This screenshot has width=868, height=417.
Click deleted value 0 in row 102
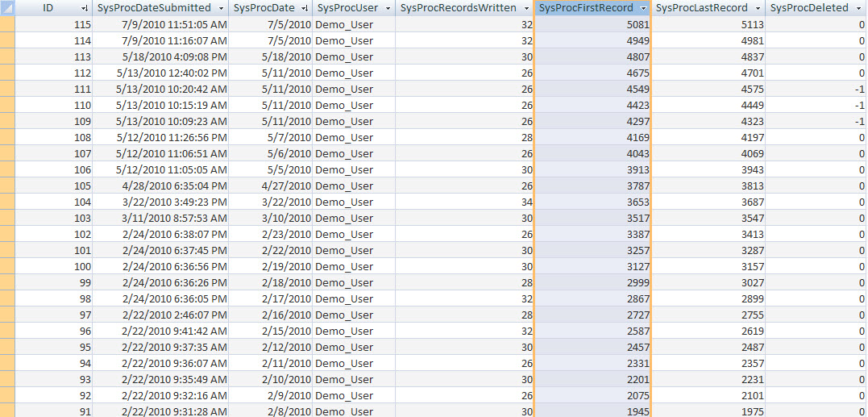coord(816,234)
